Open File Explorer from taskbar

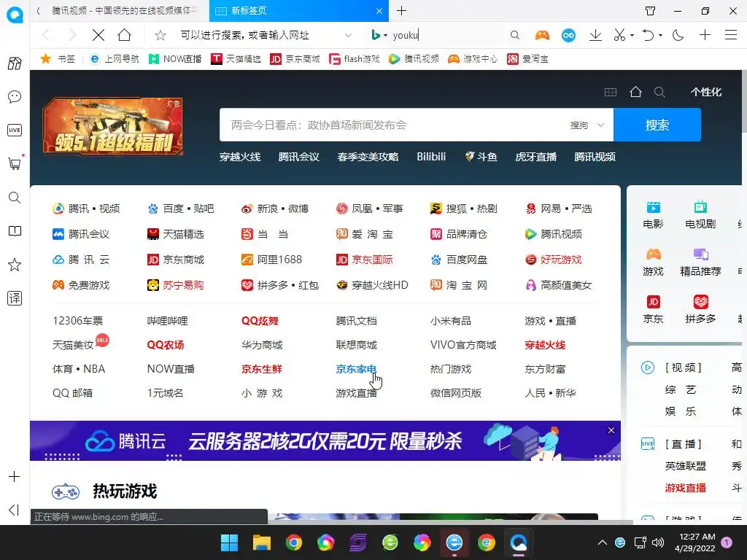(262, 542)
